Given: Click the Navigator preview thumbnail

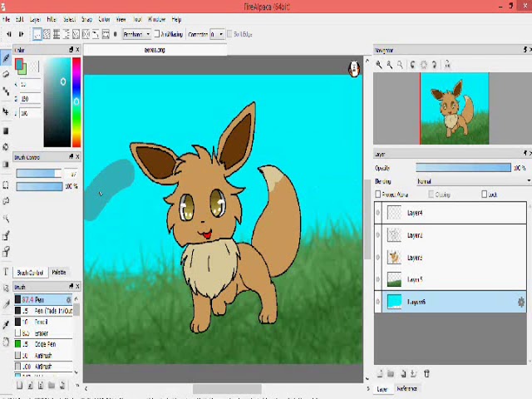Looking at the screenshot, I should (455, 108).
